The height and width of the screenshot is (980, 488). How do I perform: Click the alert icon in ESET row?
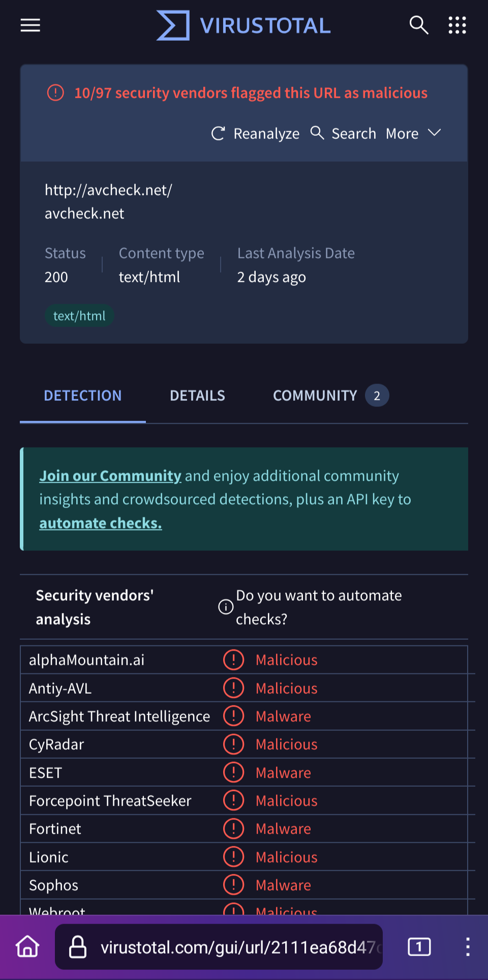[x=233, y=773]
